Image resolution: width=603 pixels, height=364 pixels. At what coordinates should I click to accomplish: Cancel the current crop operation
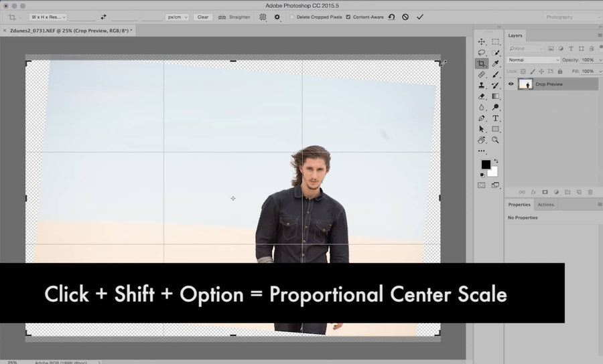click(405, 17)
